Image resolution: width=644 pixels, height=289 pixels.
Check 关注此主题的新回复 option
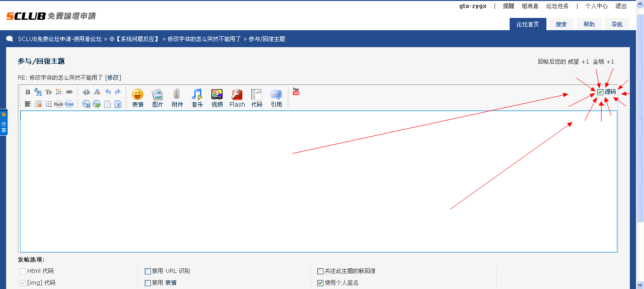point(320,271)
